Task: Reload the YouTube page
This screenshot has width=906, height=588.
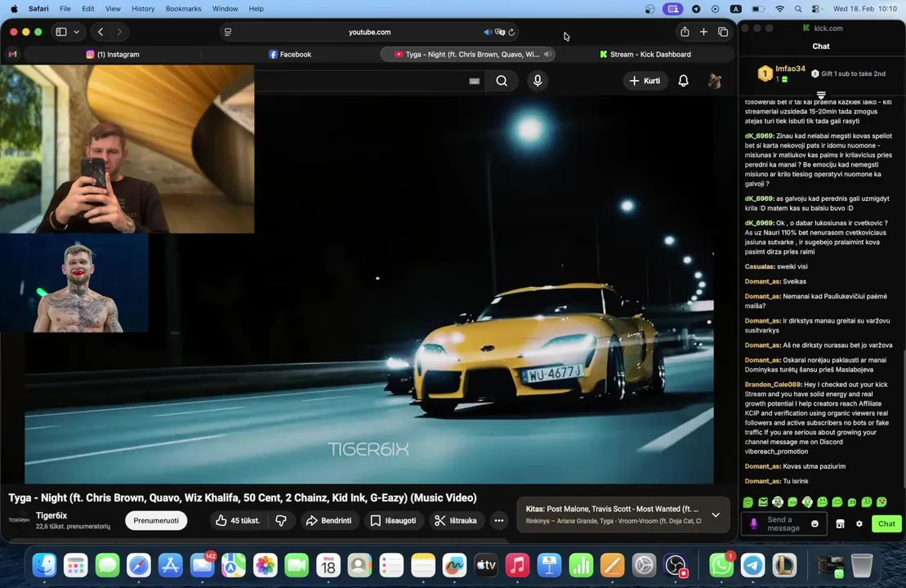Action: 511,32
